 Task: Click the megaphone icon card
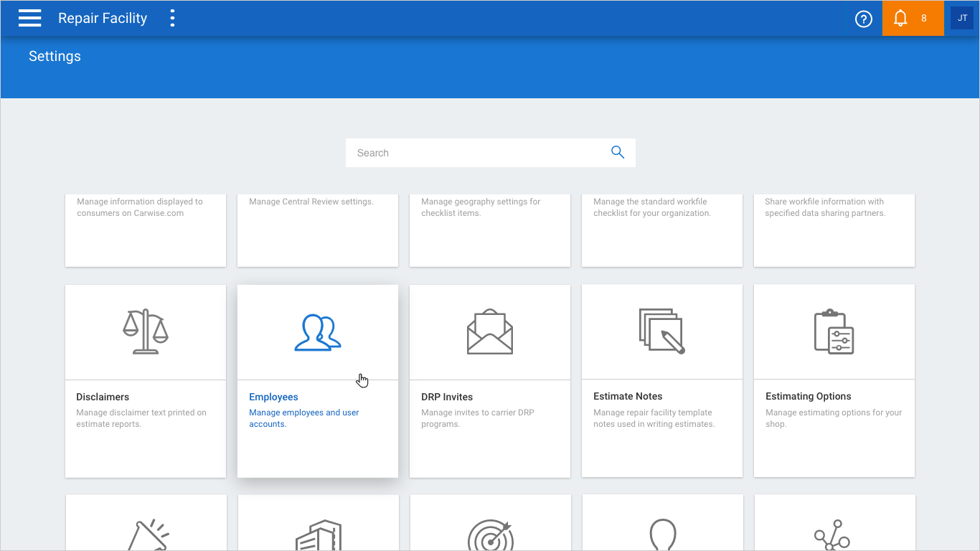pos(146,531)
